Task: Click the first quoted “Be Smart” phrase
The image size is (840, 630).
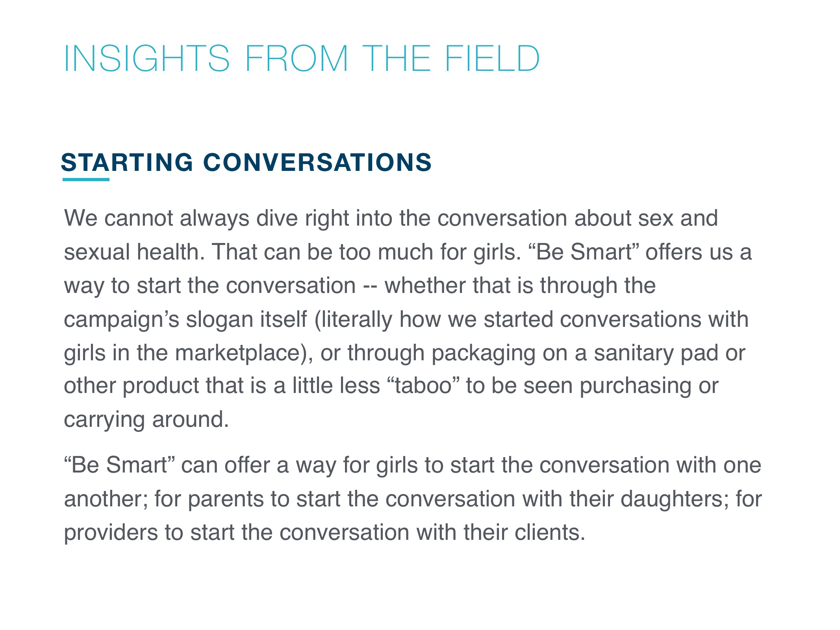Action: [x=582, y=252]
